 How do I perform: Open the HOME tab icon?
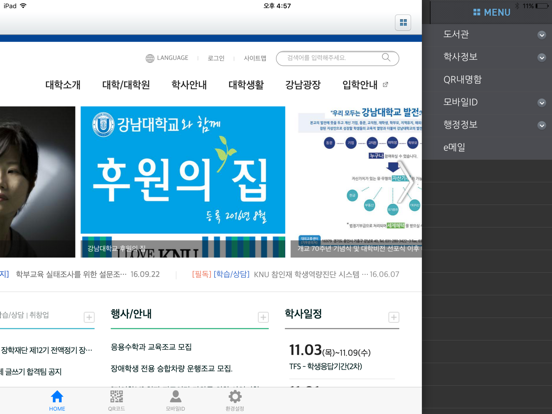coord(57,397)
